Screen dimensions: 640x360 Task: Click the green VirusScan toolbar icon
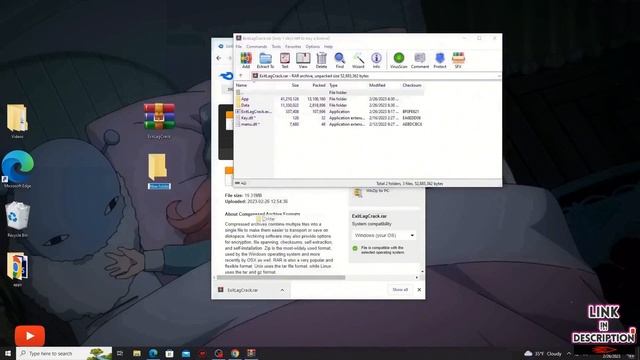click(x=399, y=60)
